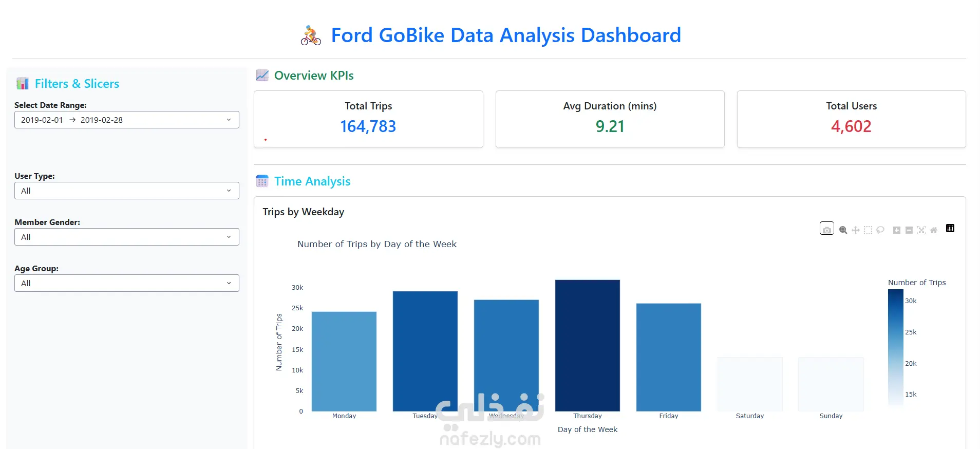The height and width of the screenshot is (449, 980).
Task: Click the Total Users KPI card
Action: [x=851, y=119]
